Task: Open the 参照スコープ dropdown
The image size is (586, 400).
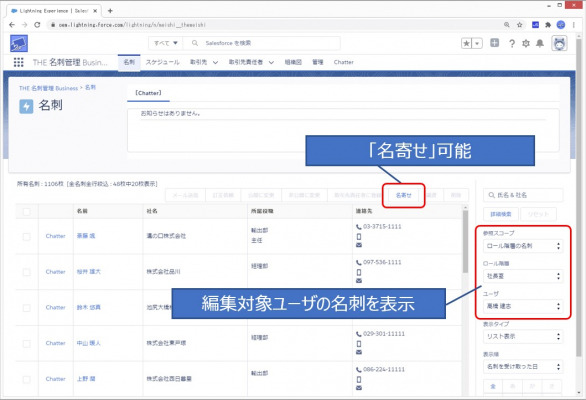Action: (x=523, y=246)
